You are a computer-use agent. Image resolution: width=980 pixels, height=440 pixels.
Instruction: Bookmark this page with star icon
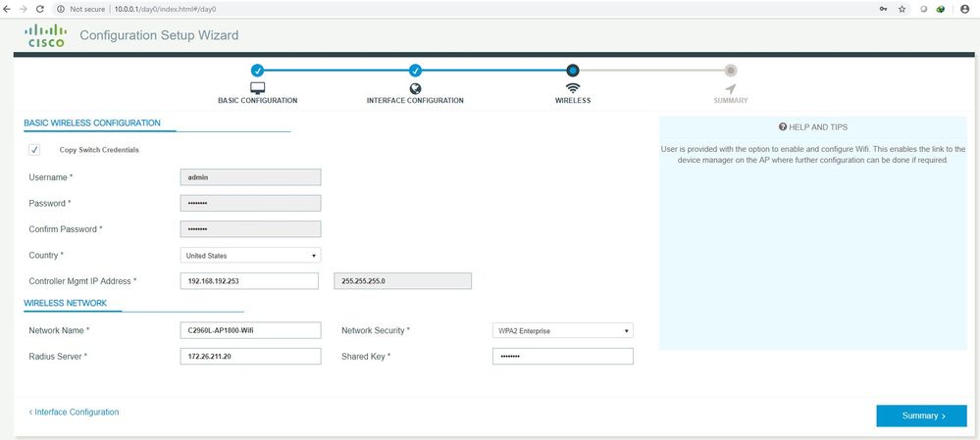pos(902,9)
